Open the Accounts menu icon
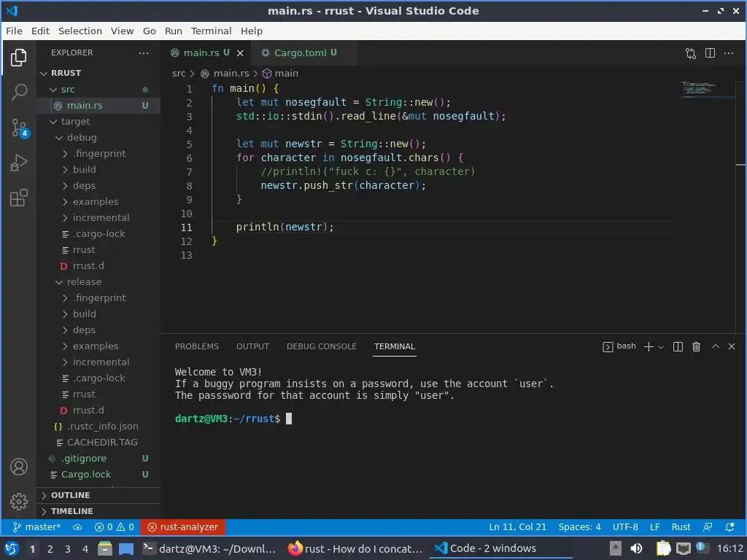This screenshot has height=560, width=747. (x=18, y=467)
